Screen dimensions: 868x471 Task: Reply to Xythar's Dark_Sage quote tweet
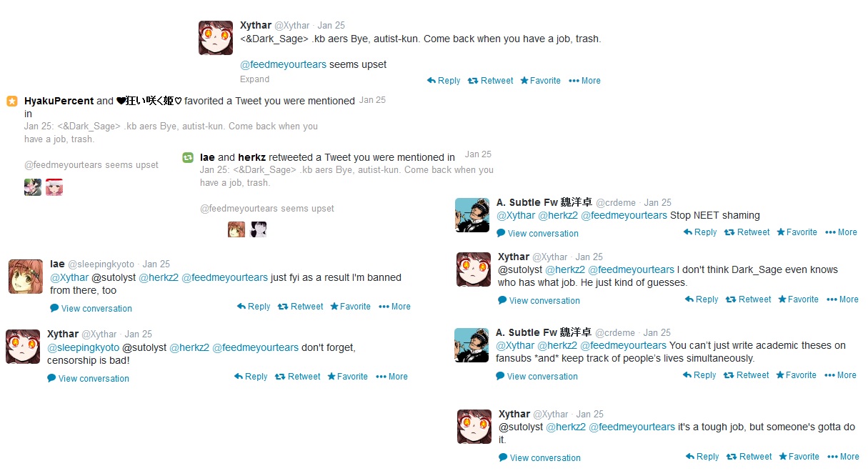coord(444,81)
